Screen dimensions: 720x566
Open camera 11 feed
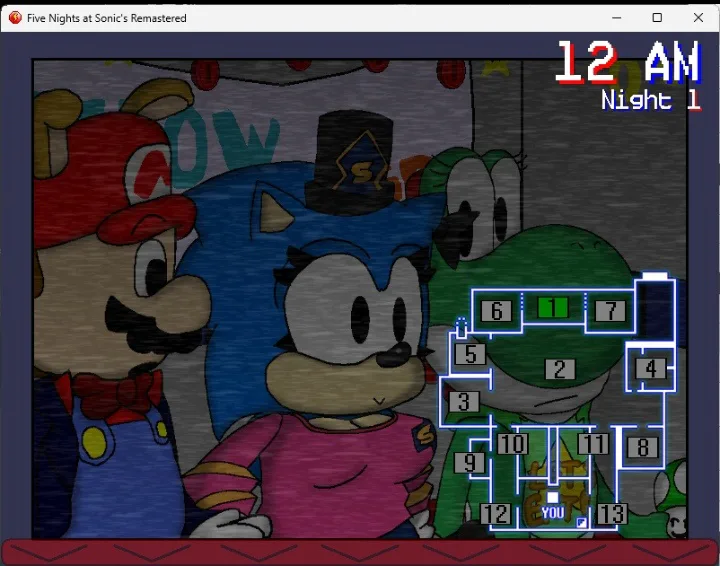pyautogui.click(x=594, y=444)
